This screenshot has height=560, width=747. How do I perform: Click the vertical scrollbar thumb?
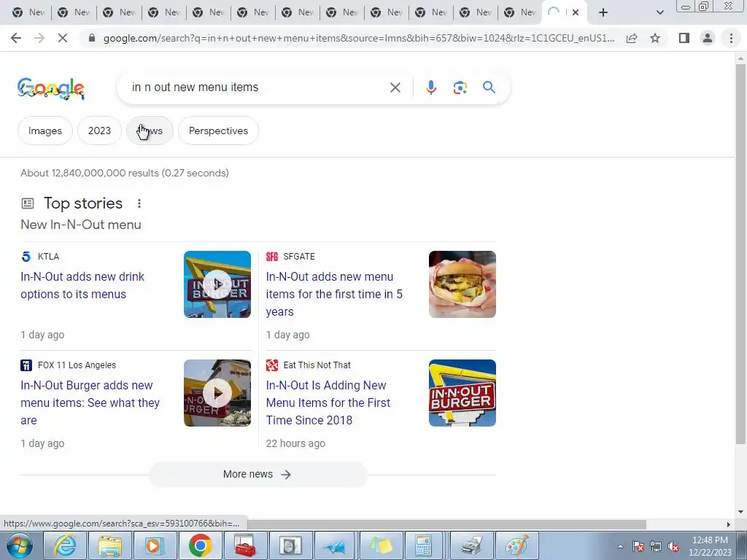pyautogui.click(x=740, y=254)
